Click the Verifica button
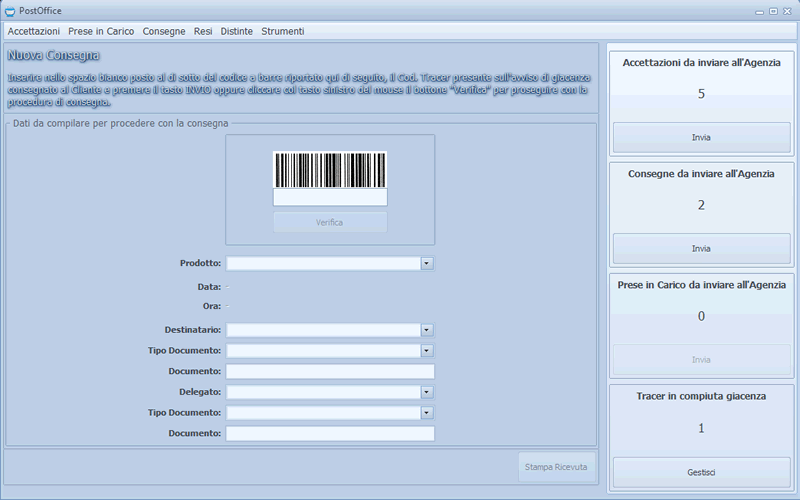The width and height of the screenshot is (800, 500). point(330,222)
